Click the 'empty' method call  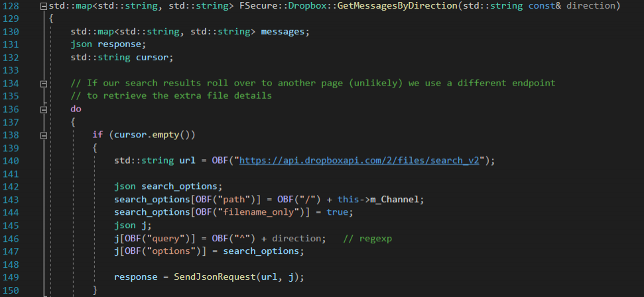click(166, 135)
